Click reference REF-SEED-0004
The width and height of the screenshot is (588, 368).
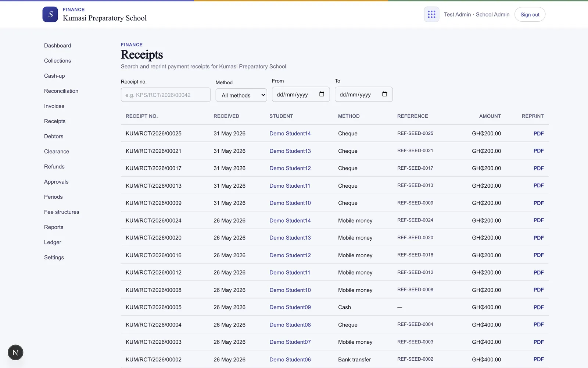click(x=415, y=325)
